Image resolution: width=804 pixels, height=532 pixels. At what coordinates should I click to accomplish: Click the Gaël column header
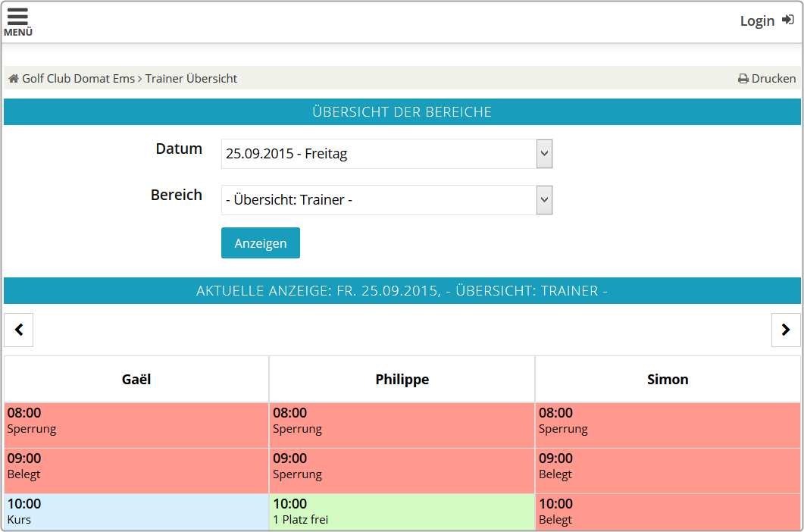pos(136,380)
